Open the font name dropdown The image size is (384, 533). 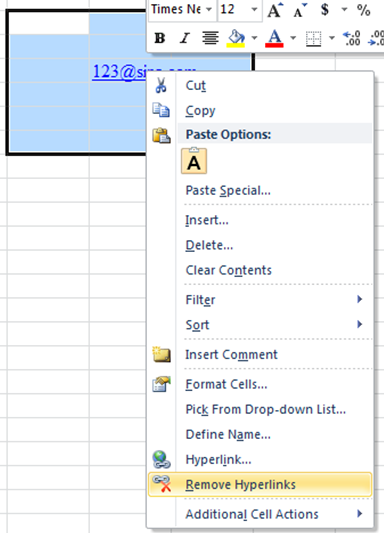[x=209, y=10]
